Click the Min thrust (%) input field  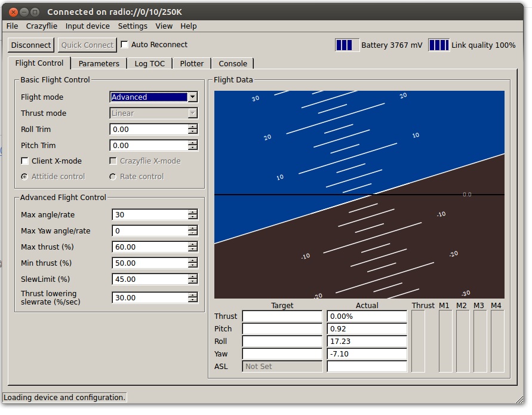tap(150, 263)
